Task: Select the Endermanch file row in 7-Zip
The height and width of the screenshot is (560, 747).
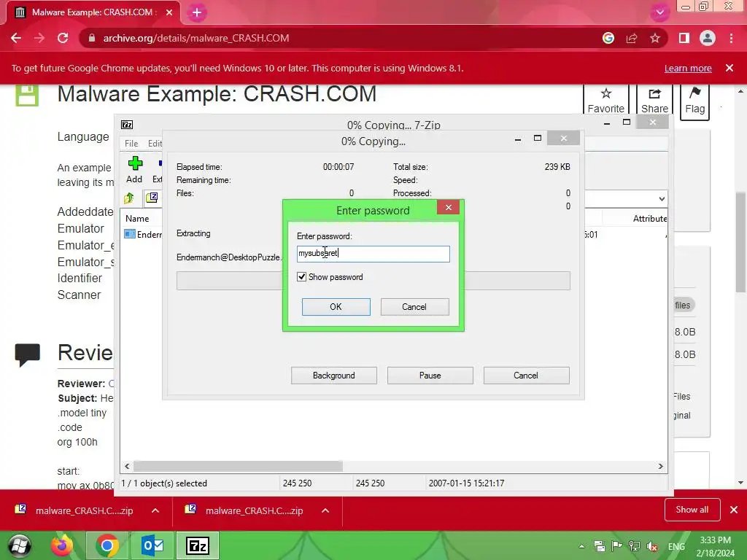Action: click(143, 234)
